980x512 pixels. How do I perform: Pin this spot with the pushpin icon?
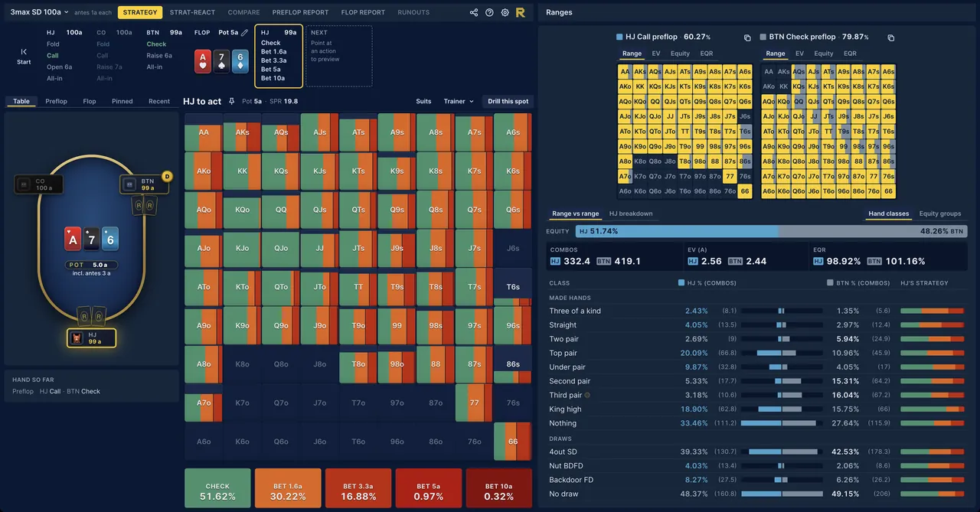pyautogui.click(x=232, y=101)
